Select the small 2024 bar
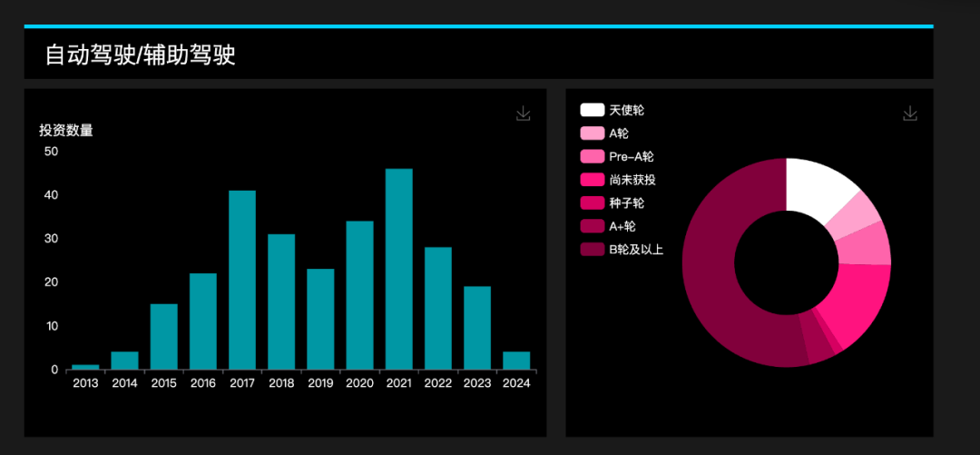The width and height of the screenshot is (980, 455). coord(516,361)
